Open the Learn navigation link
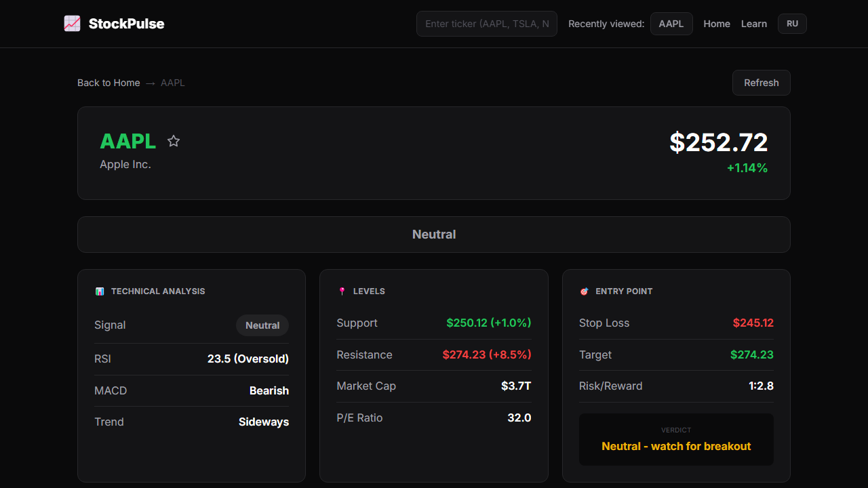868x488 pixels. point(754,24)
